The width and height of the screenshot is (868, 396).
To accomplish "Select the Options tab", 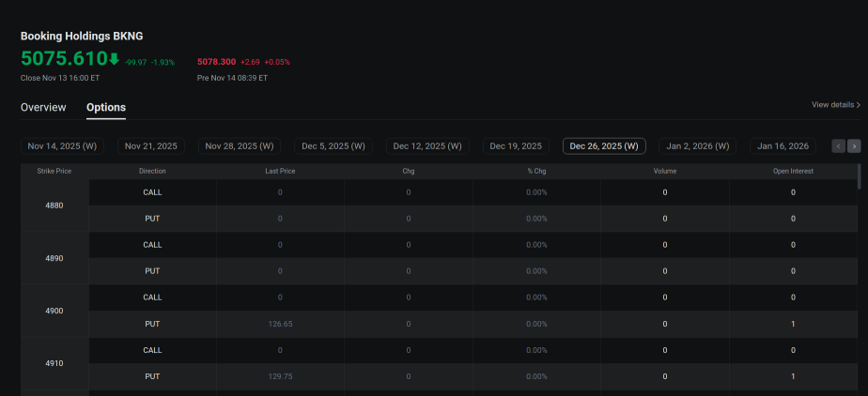I will tap(106, 107).
